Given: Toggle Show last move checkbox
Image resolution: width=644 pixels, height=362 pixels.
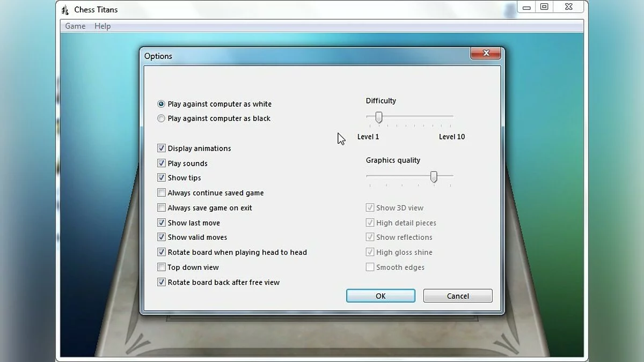Looking at the screenshot, I should coord(161,223).
